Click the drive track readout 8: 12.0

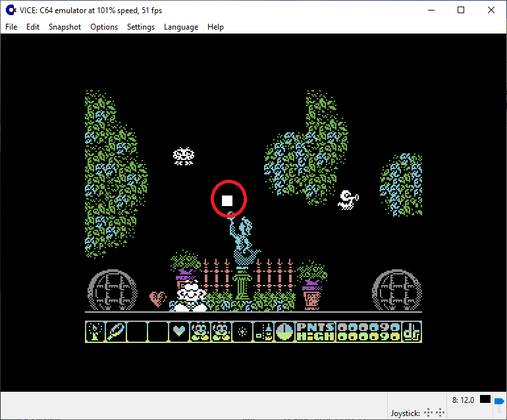[x=463, y=400]
